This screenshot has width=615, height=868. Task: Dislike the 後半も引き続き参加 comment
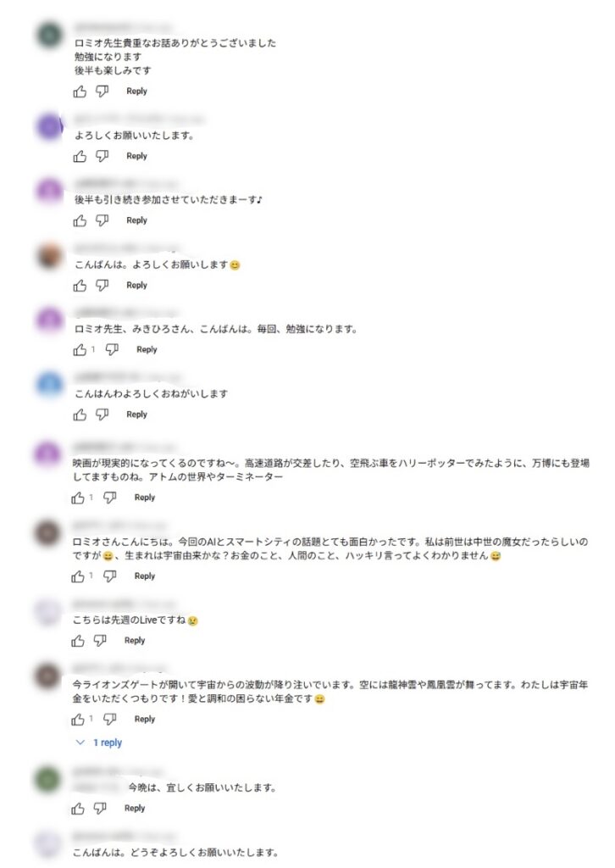[x=102, y=220]
